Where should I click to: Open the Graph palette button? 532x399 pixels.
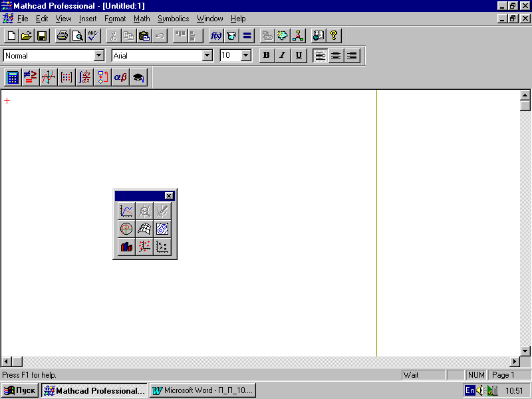[x=49, y=77]
